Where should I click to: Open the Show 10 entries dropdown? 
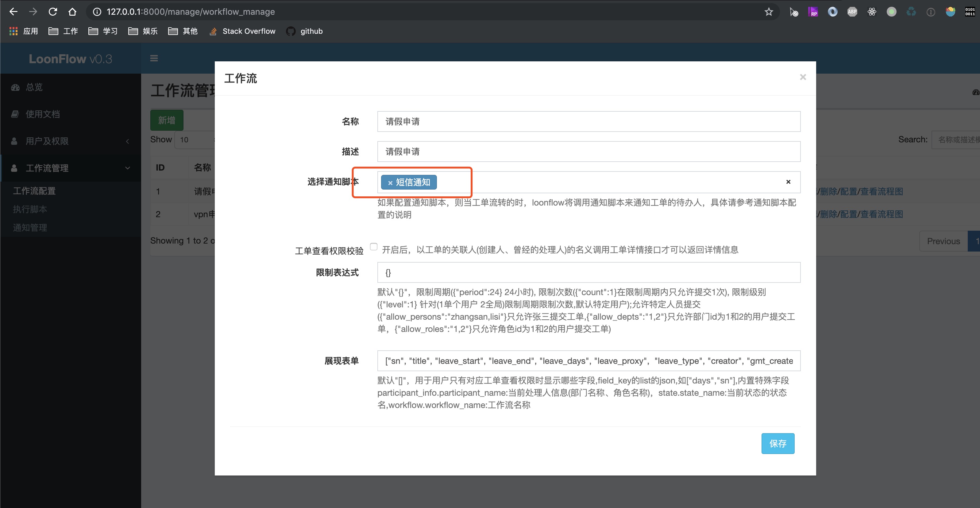[x=194, y=140]
